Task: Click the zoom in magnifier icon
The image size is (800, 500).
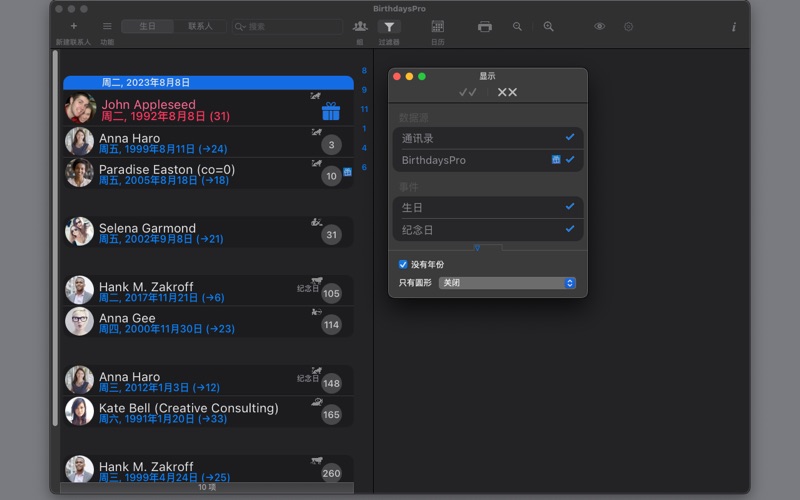Action: point(548,27)
